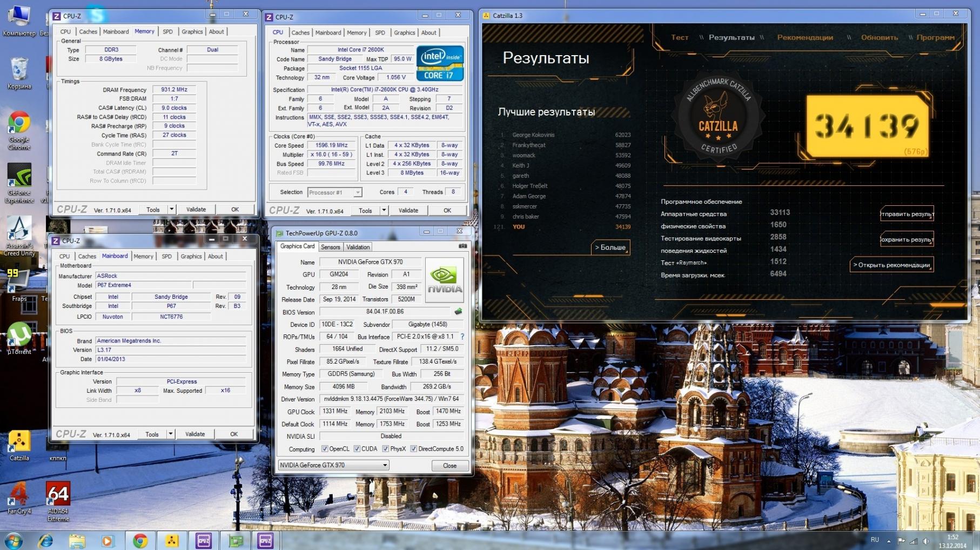Click the RU language indicator
Screen dimensions: 980x550
(875, 540)
